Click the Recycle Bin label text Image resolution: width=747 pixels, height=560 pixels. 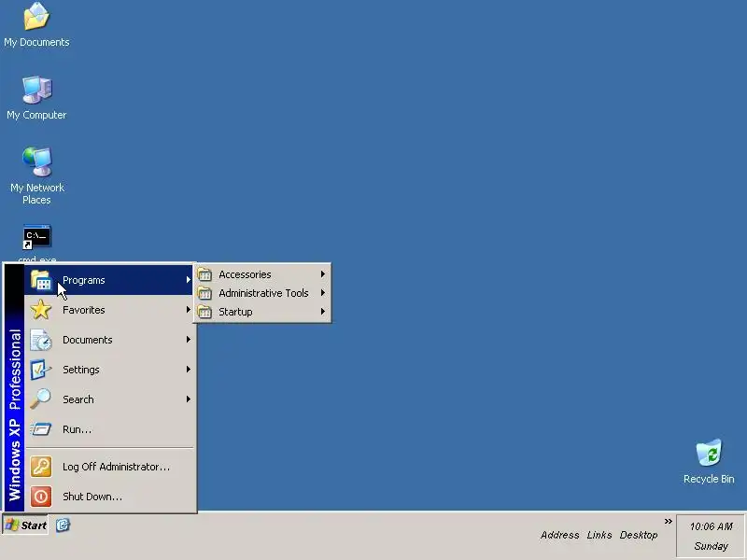[x=709, y=479]
